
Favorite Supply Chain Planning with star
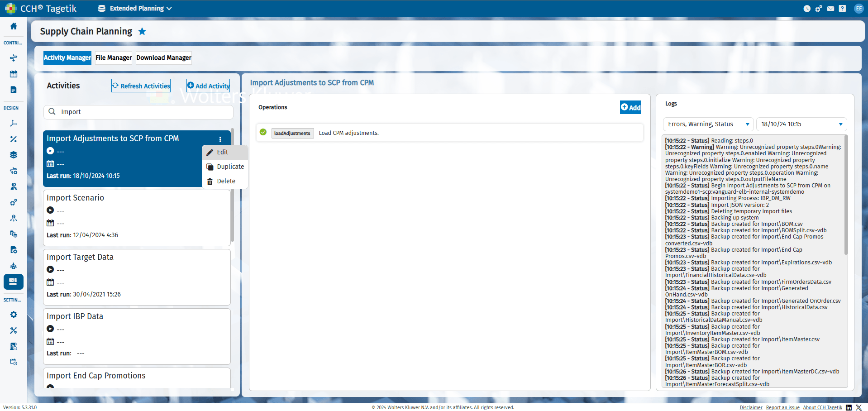[142, 31]
